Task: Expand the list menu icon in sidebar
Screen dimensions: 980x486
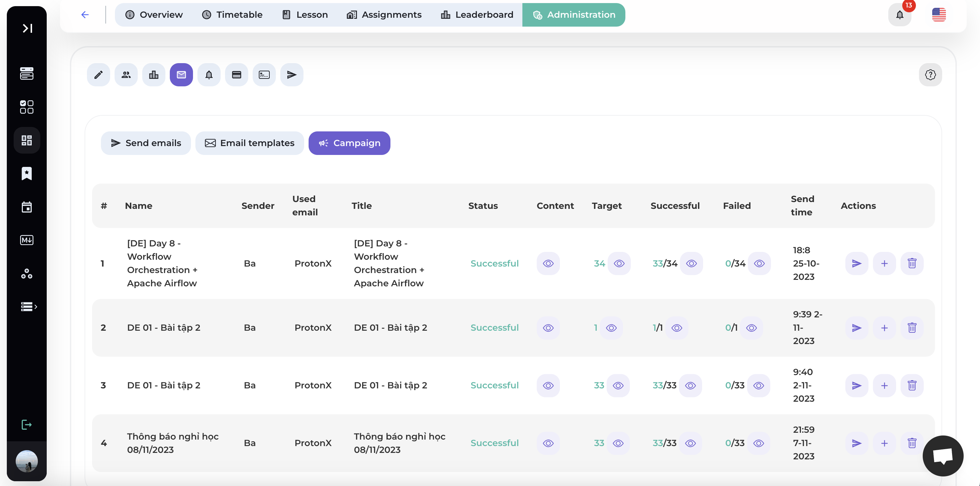Action: click(x=29, y=306)
